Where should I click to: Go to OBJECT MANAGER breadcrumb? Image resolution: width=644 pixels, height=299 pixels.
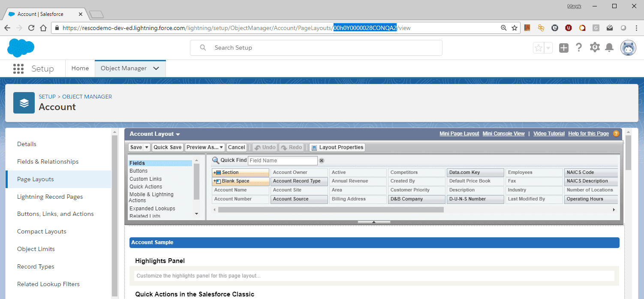pos(87,97)
